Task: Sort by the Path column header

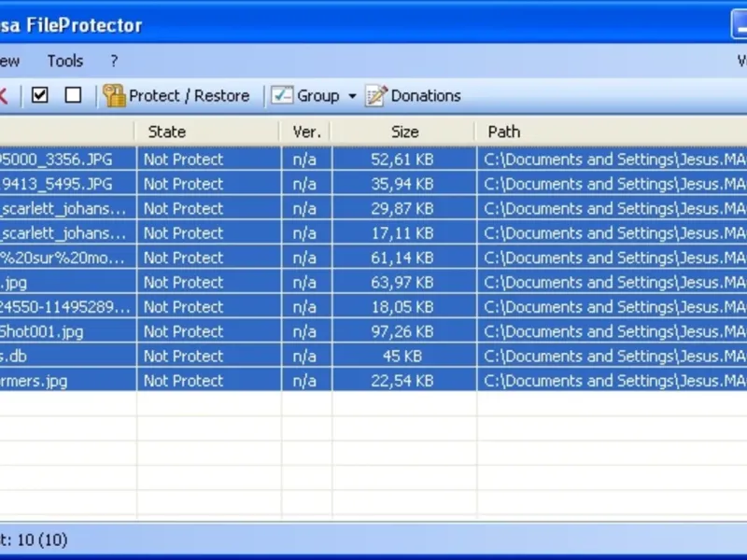Action: [612, 132]
